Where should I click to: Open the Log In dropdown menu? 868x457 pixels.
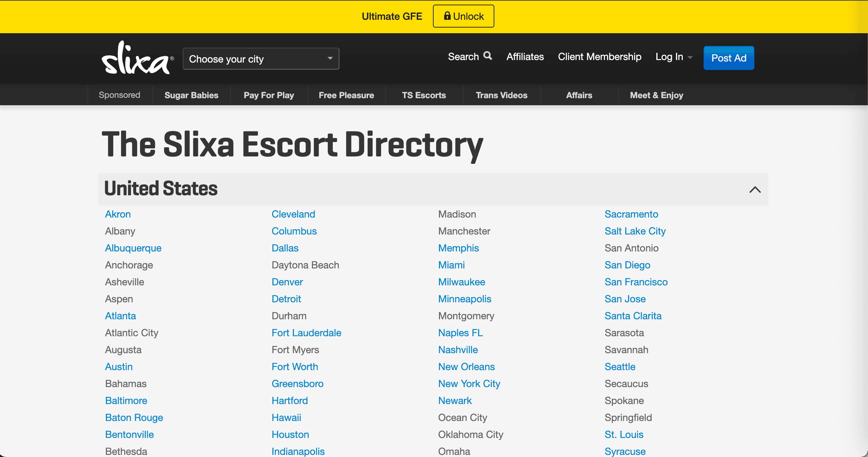coord(674,57)
